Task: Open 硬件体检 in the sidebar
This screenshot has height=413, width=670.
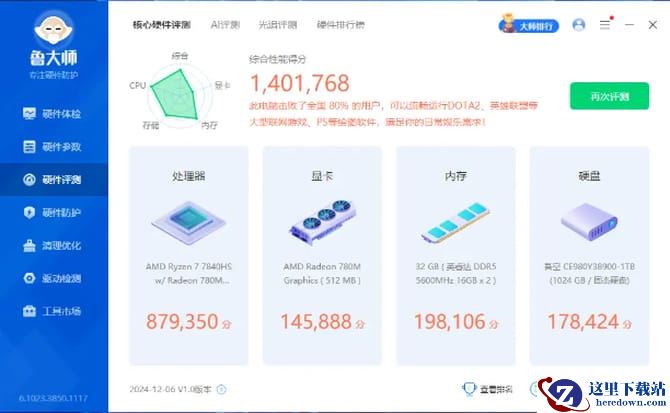Action: (53, 114)
